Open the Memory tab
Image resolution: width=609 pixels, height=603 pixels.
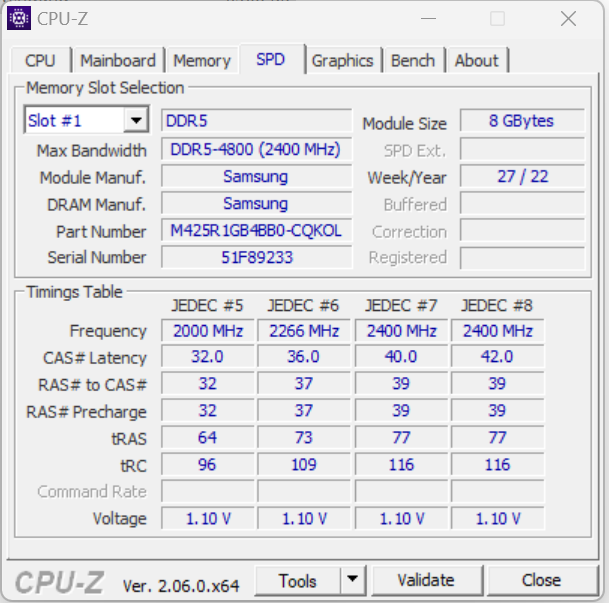pos(202,60)
